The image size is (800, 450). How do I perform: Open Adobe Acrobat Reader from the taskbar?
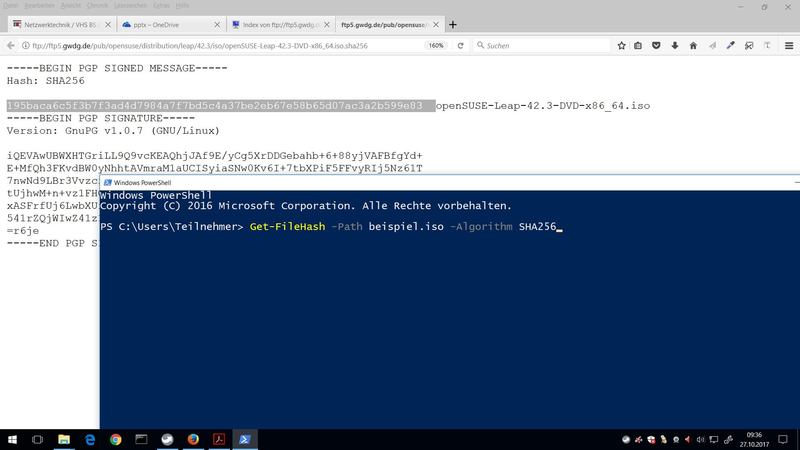coord(219,439)
